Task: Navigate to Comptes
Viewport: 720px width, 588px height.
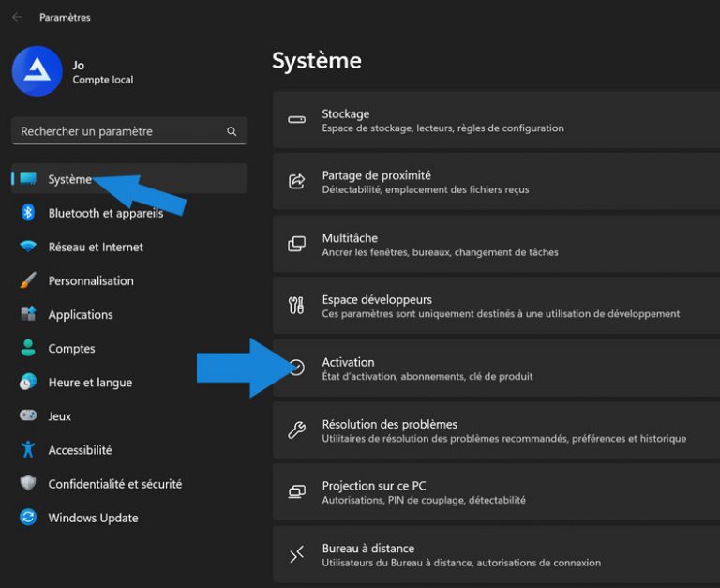Action: click(x=71, y=349)
